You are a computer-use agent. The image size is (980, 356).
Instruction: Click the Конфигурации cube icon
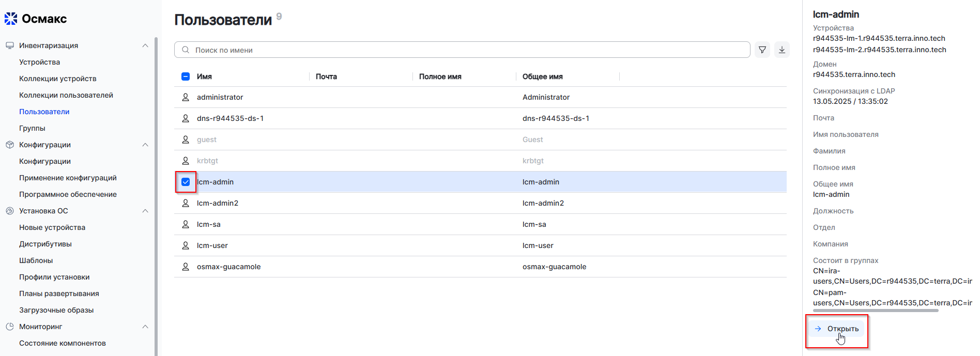[x=9, y=145]
